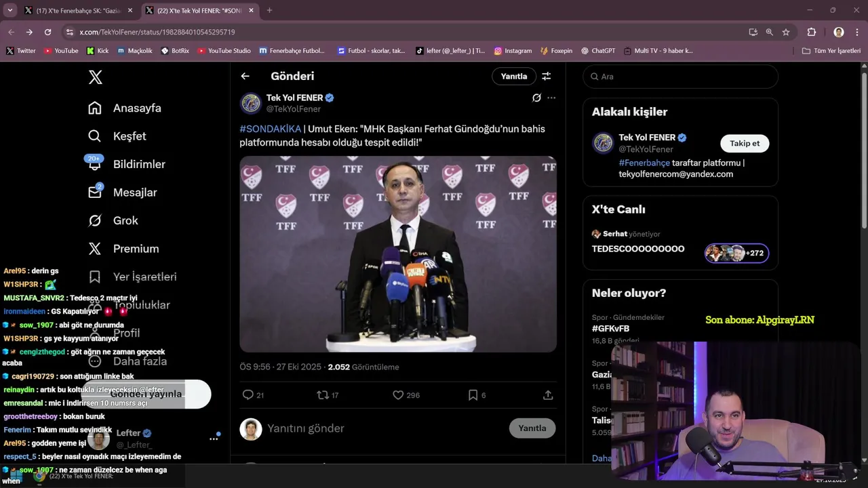The width and height of the screenshot is (868, 488).
Task: Open Twitter bookmark
Action: (21, 51)
